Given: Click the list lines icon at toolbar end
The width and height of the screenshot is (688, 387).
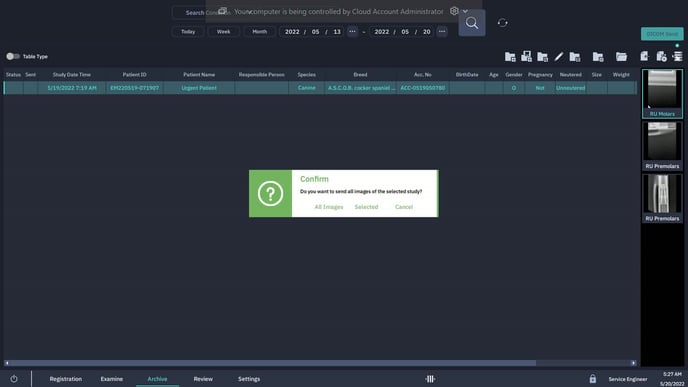Looking at the screenshot, I should (677, 56).
